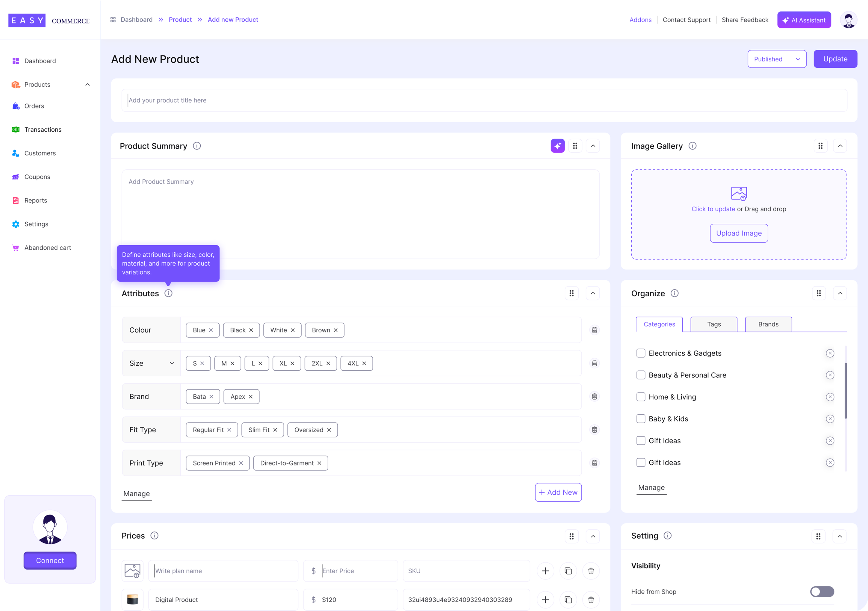Remove the Brown colour tag
The height and width of the screenshot is (611, 868).
(x=336, y=330)
